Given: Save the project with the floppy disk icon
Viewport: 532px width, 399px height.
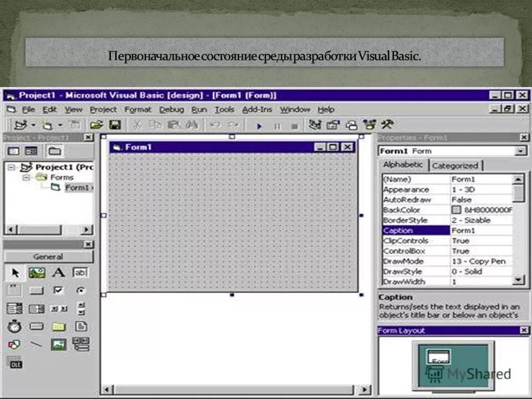Looking at the screenshot, I should pos(115,125).
